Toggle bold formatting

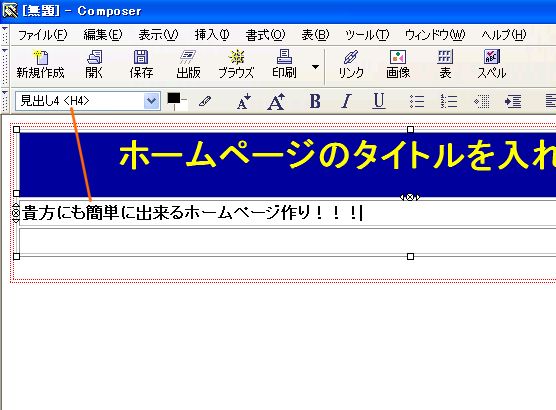point(315,101)
